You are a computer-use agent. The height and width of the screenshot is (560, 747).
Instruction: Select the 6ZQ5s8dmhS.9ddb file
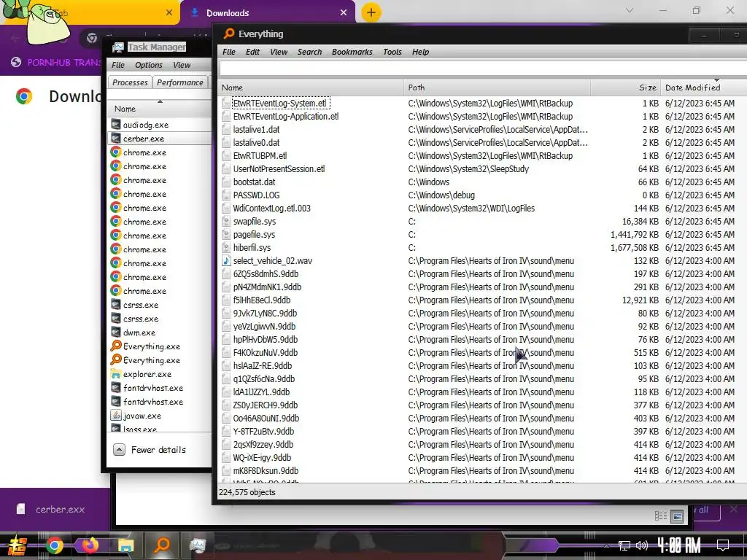(266, 274)
